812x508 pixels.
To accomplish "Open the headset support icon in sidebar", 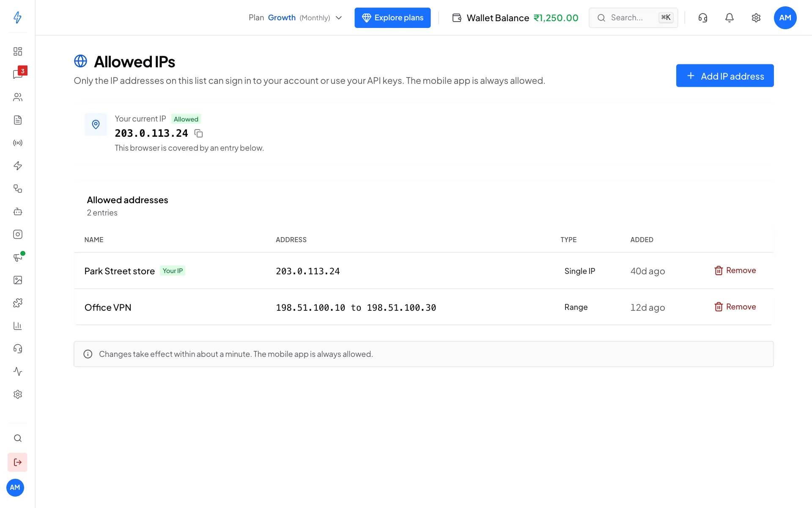I will tap(17, 349).
